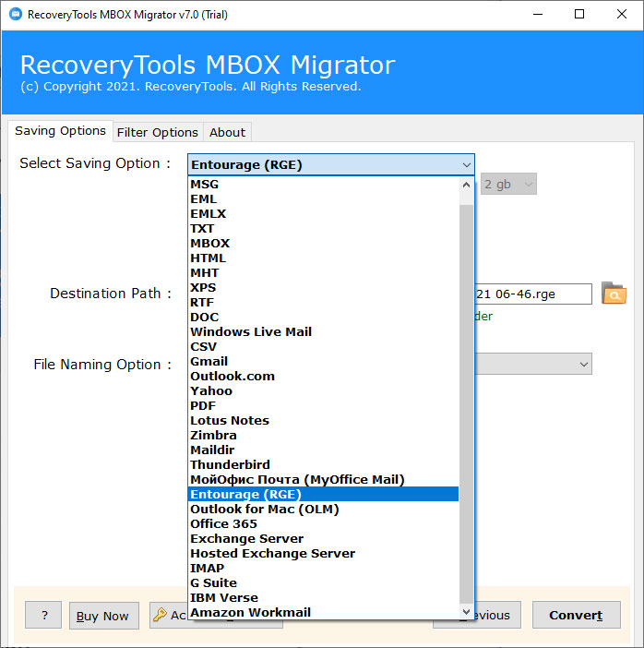Select the EMLX format option
The image size is (644, 648).
click(324, 213)
